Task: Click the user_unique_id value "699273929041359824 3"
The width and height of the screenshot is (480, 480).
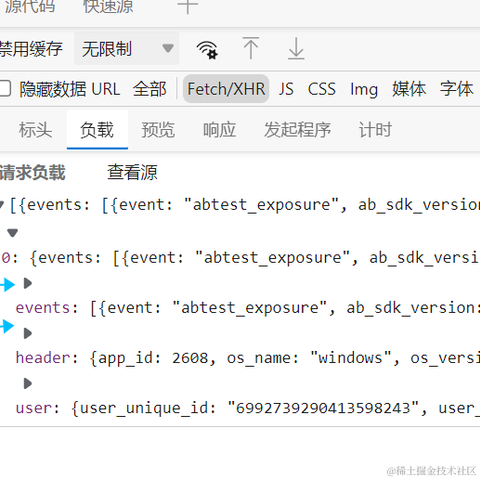Action: pyautogui.click(x=323, y=408)
